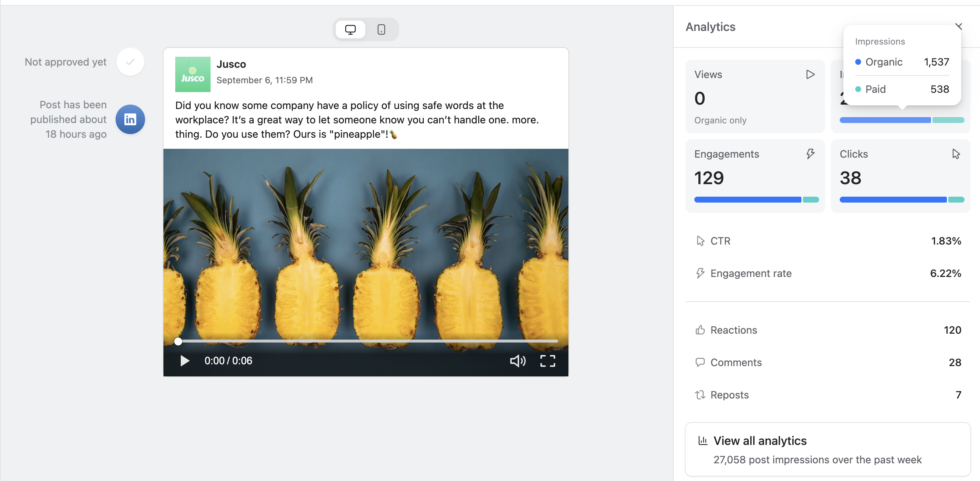This screenshot has width=980, height=481.
Task: Toggle the post approval checkmark
Action: pyautogui.click(x=130, y=62)
